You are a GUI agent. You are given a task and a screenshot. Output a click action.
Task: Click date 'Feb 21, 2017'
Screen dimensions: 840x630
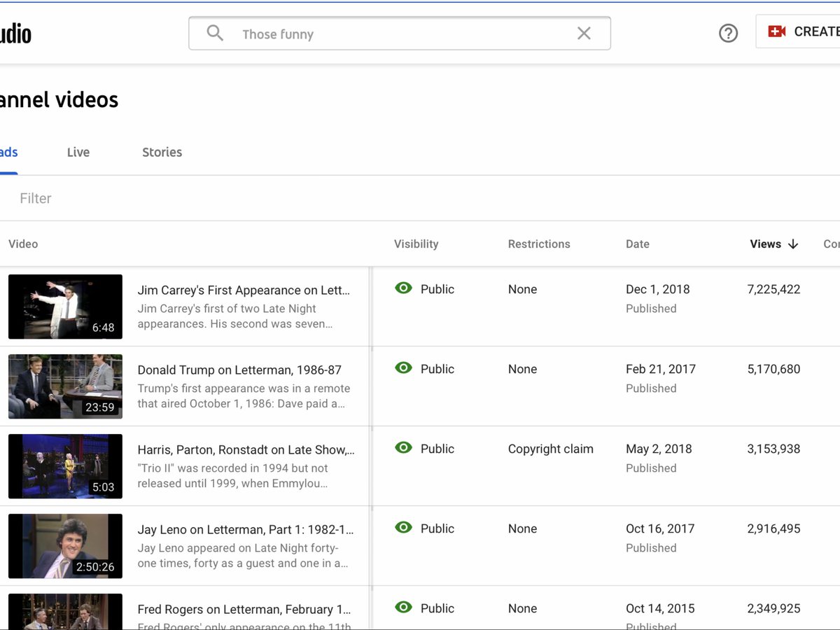661,369
